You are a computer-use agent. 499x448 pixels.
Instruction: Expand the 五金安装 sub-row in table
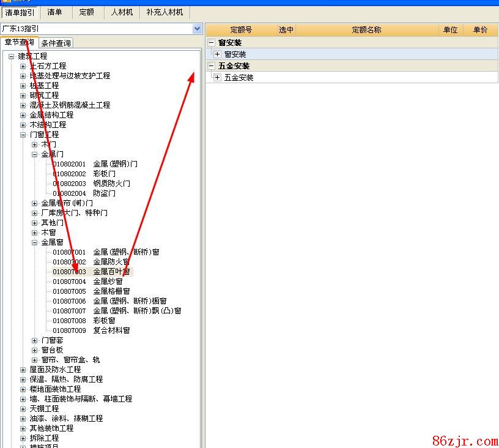(218, 78)
